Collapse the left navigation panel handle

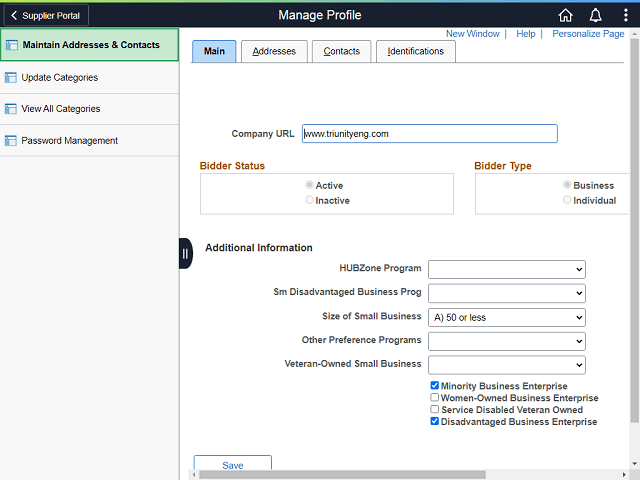point(185,253)
